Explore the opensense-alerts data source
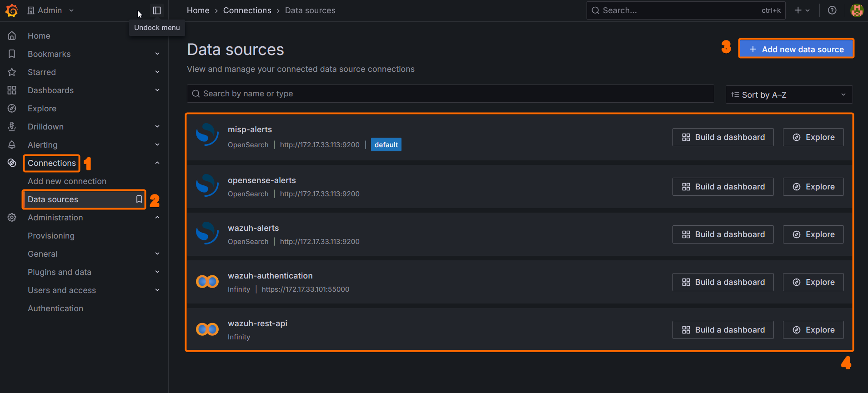The image size is (868, 393). (813, 187)
